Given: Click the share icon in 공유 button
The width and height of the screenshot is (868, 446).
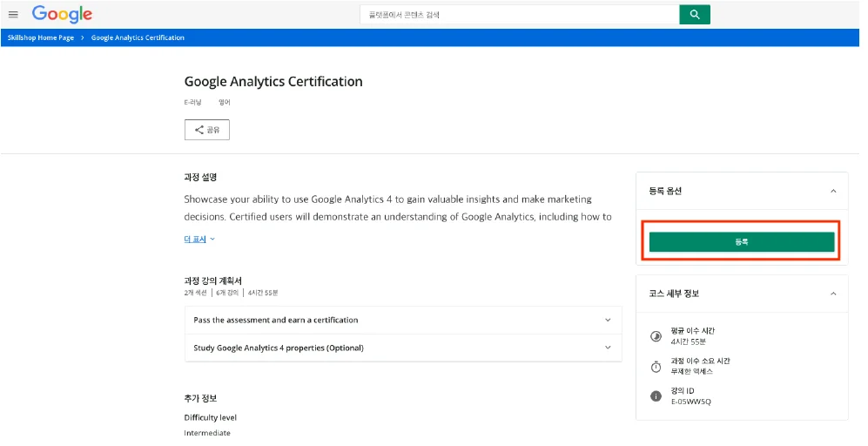Looking at the screenshot, I should tap(199, 130).
